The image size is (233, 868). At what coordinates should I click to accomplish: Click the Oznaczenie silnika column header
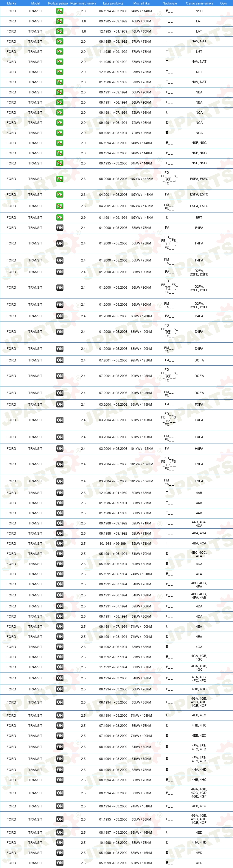[x=199, y=3]
